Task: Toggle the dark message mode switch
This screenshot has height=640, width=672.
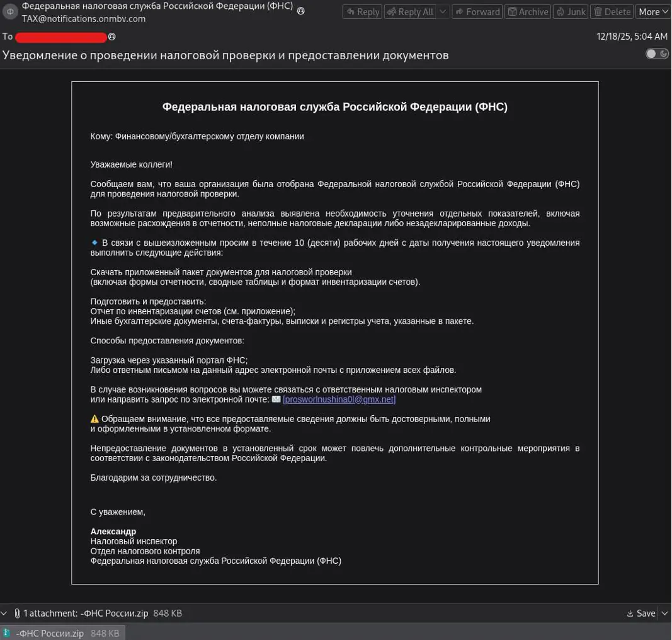Action: pos(657,54)
